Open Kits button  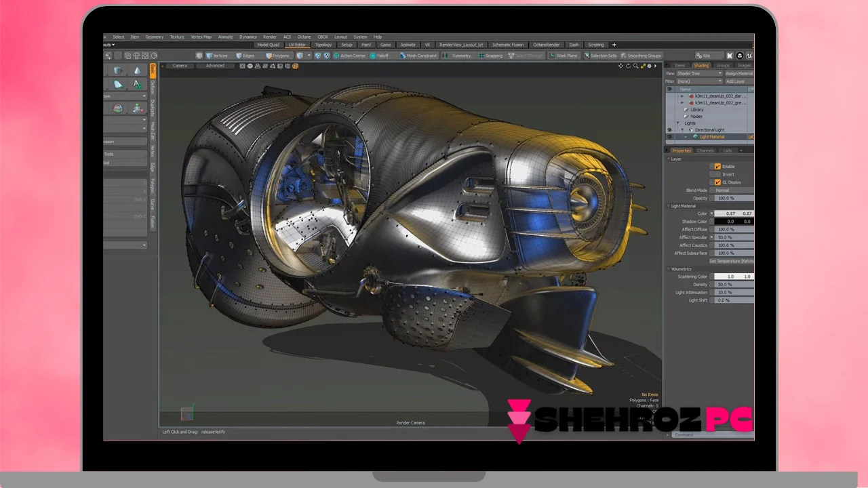pos(708,56)
